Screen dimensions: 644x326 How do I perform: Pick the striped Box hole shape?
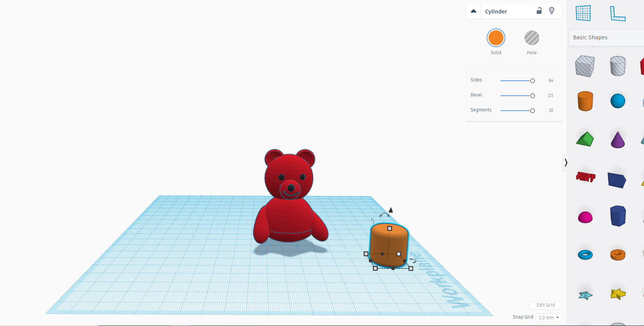pyautogui.click(x=585, y=66)
